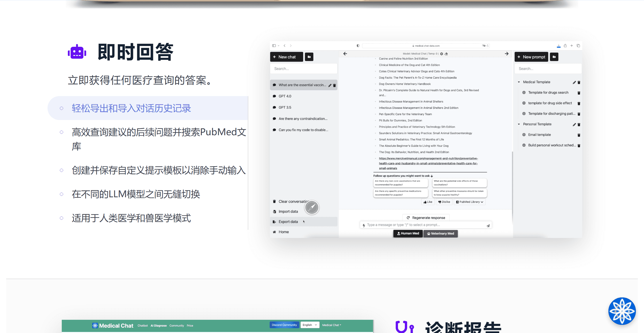Delete the Email template with trash icon

tap(579, 135)
